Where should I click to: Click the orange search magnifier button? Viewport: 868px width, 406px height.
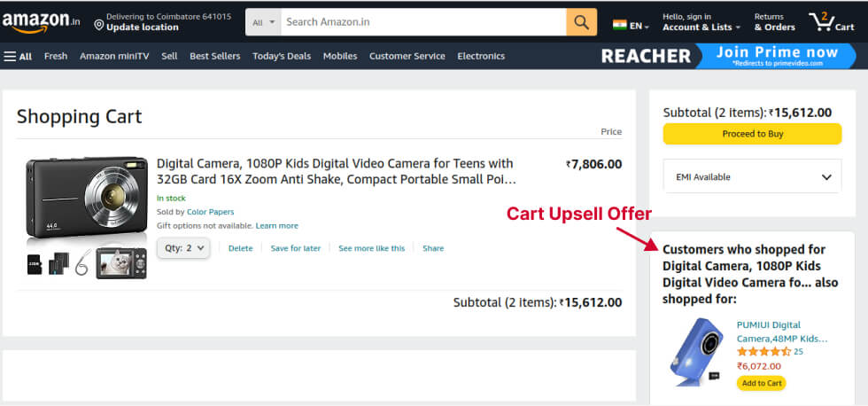click(581, 22)
